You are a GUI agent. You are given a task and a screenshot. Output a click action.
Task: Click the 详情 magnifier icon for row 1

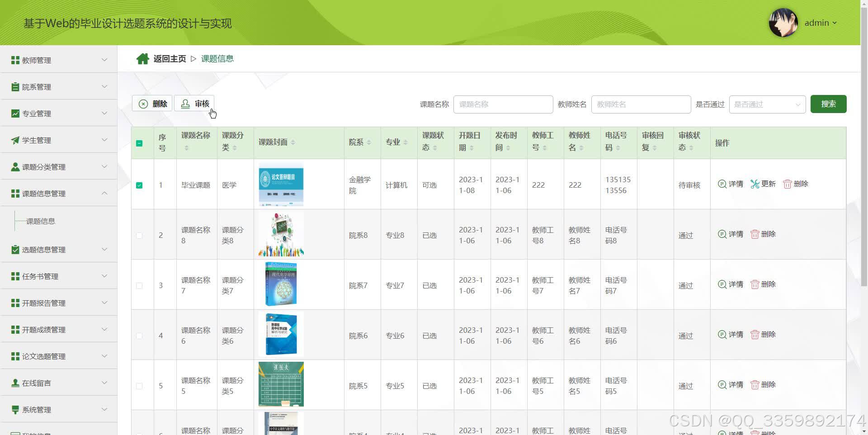click(x=722, y=184)
